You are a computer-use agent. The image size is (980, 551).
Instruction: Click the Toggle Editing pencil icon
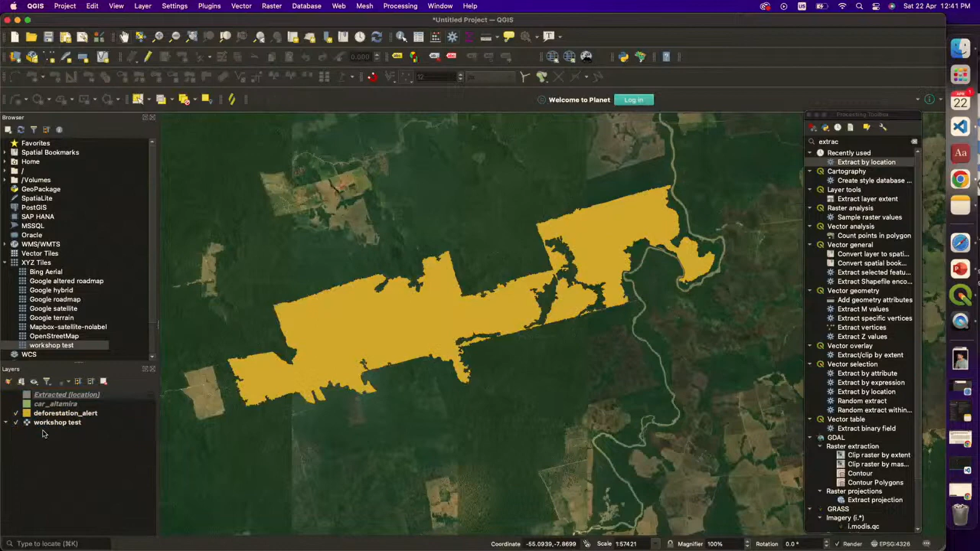coord(148,57)
